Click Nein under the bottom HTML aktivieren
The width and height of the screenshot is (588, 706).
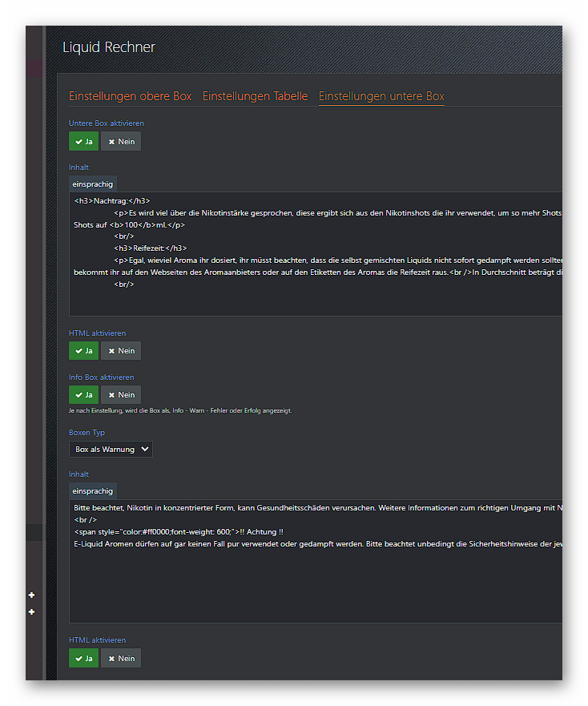pyautogui.click(x=121, y=659)
